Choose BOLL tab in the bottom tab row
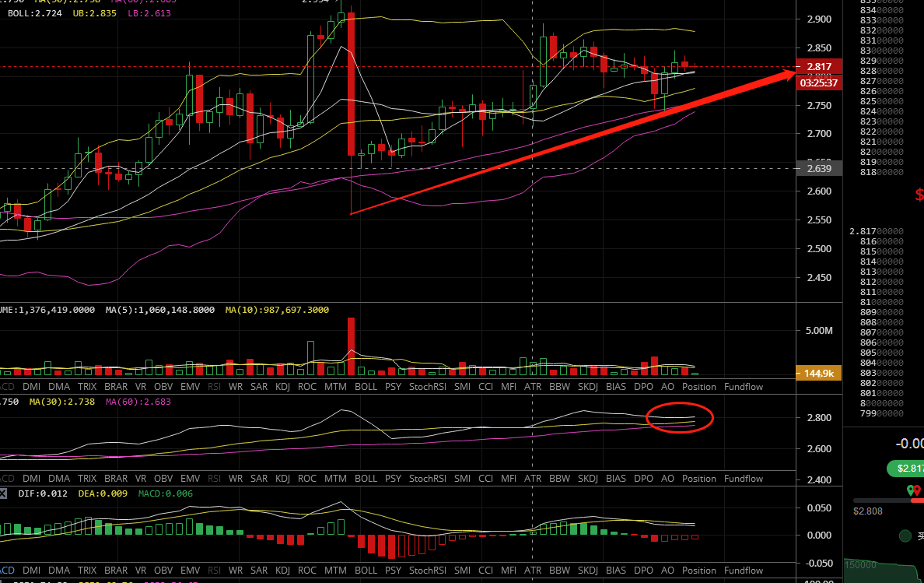Viewport: 924px width, 583px height. (x=366, y=571)
